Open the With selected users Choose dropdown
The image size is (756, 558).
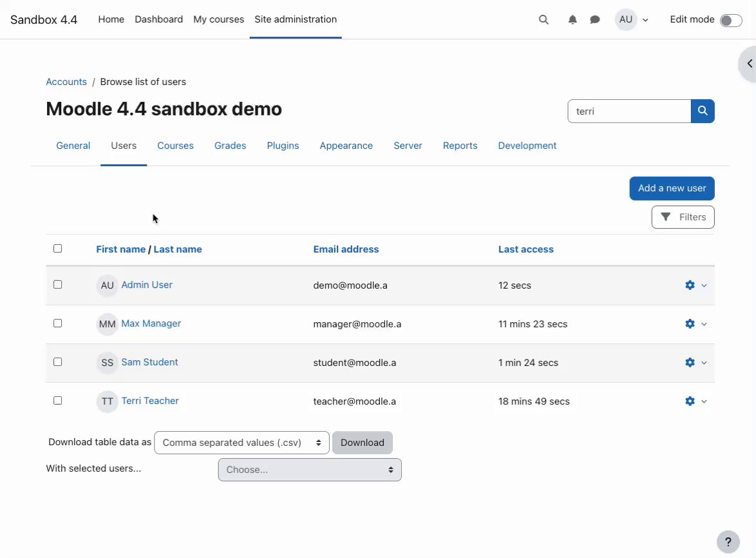coord(310,470)
